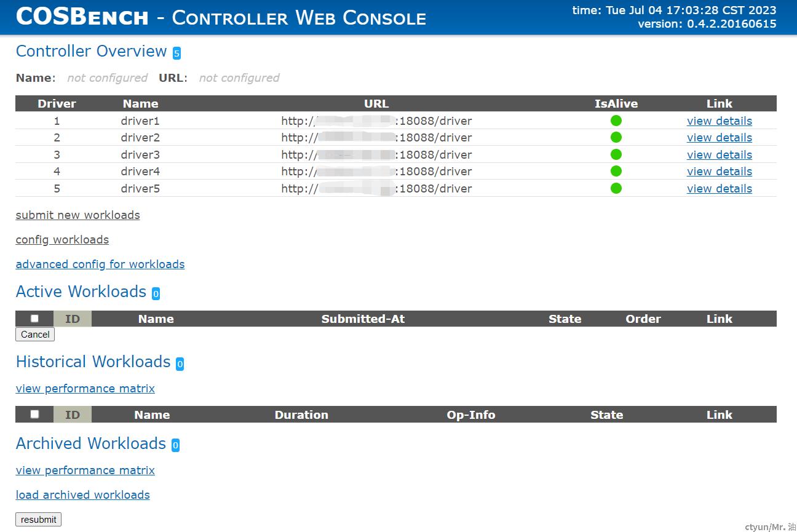This screenshot has width=797, height=532.
Task: Open view details for driver1
Action: [x=720, y=121]
